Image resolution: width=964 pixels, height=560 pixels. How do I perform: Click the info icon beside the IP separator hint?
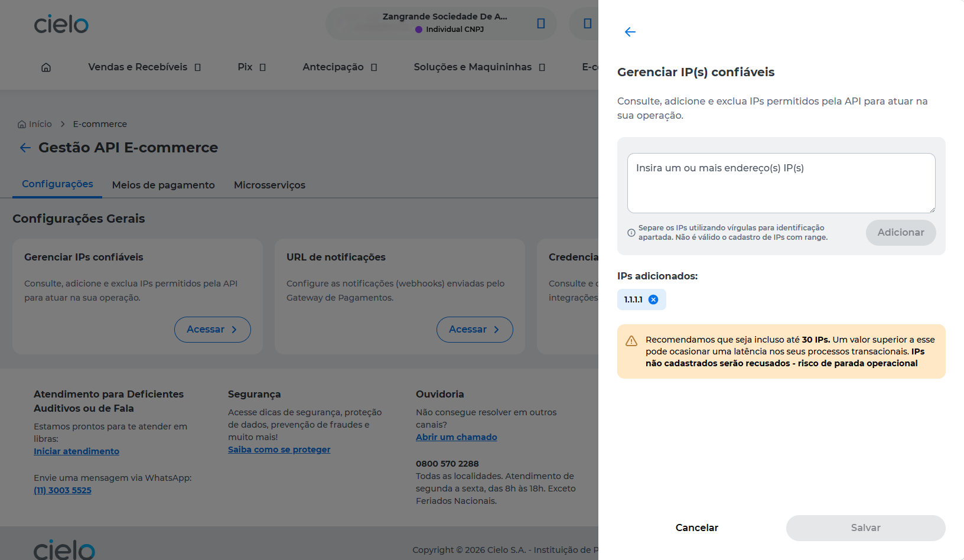(x=631, y=233)
